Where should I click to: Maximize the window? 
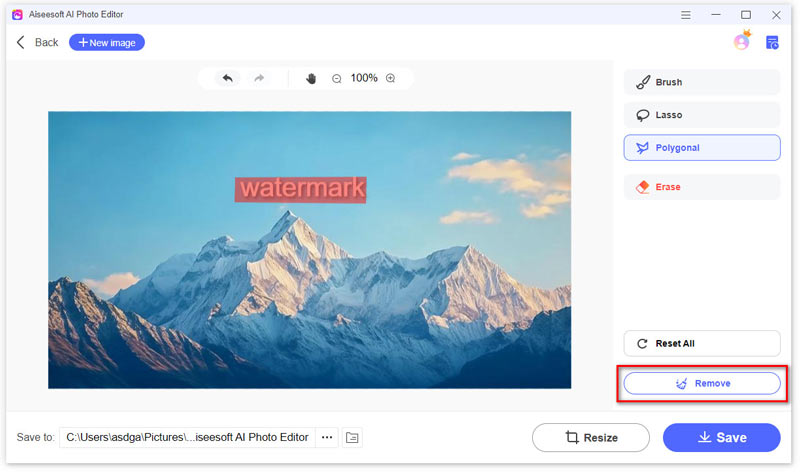[x=746, y=15]
